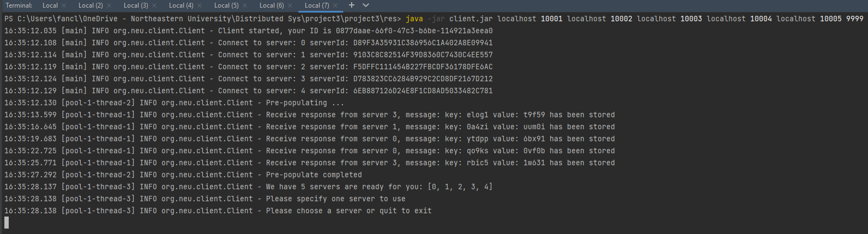868x234 pixels.
Task: Click the 'java -jar client.jar' command line
Action: click(434, 19)
